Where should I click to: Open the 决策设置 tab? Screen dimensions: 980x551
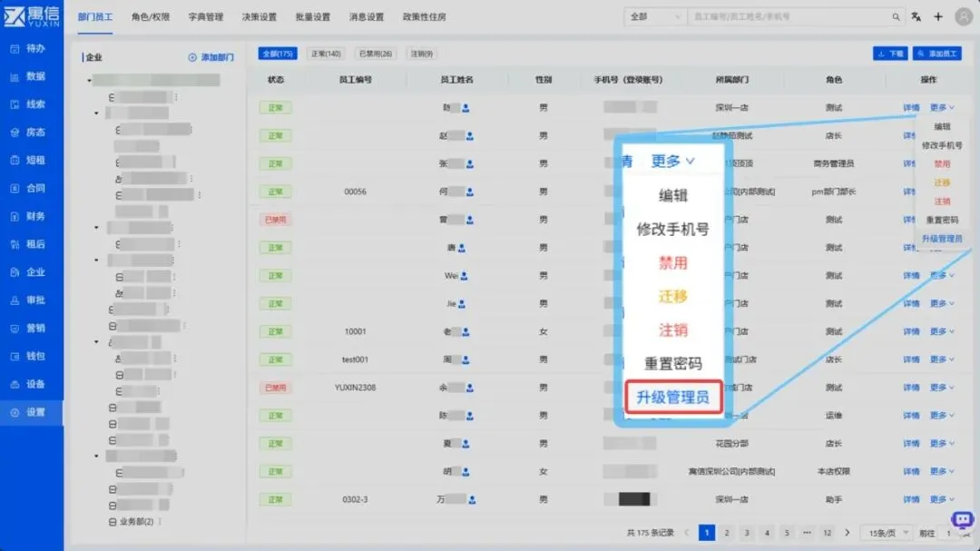pos(260,17)
